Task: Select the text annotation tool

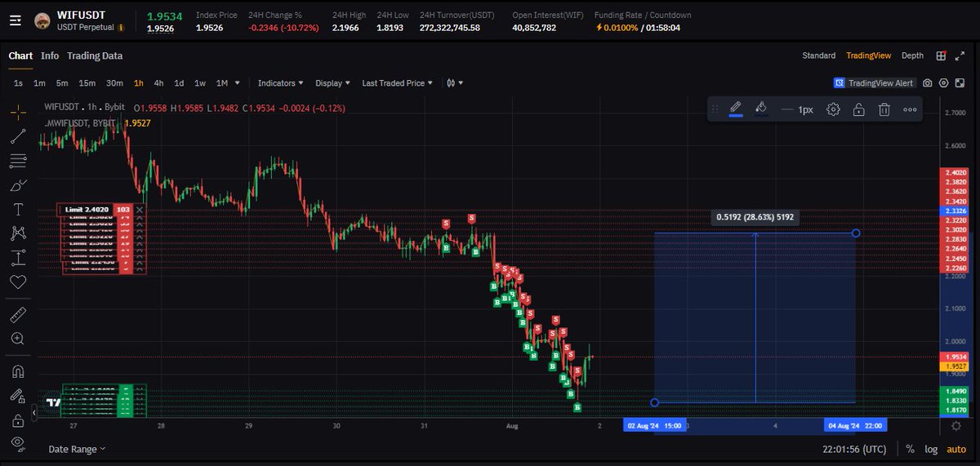Action: (x=18, y=210)
